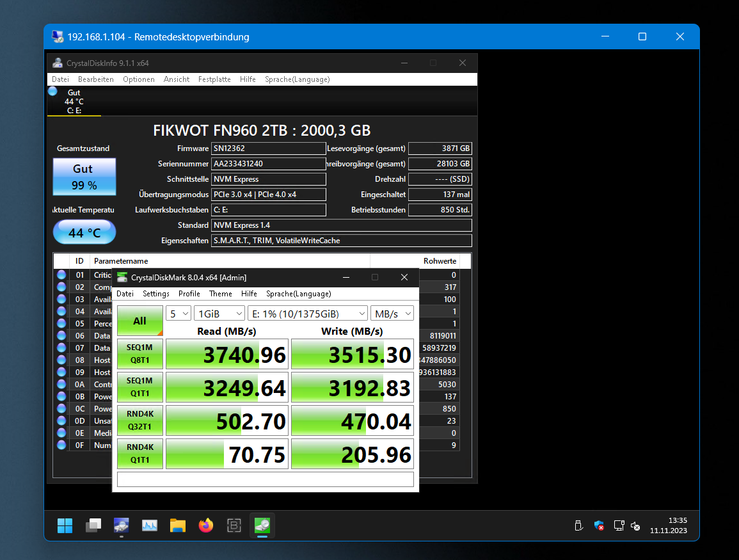Select CrystalDiskMark taskbar icon
The width and height of the screenshot is (739, 560).
coord(262,525)
